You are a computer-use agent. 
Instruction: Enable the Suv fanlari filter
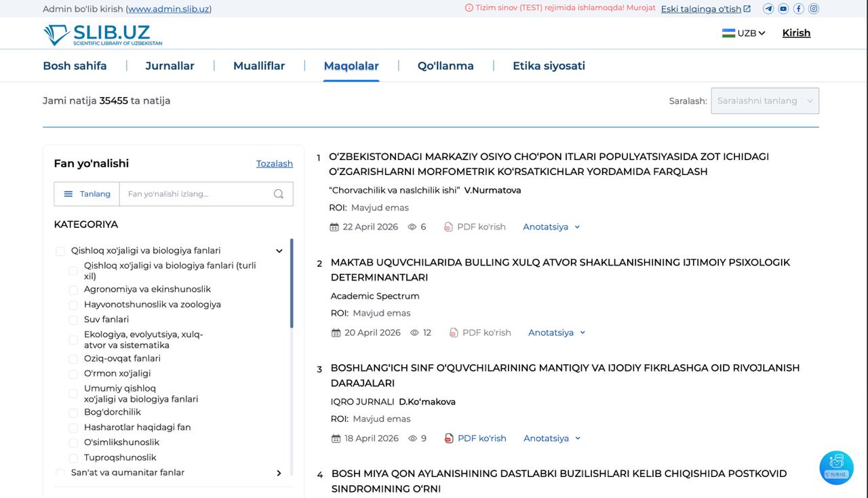click(x=73, y=319)
